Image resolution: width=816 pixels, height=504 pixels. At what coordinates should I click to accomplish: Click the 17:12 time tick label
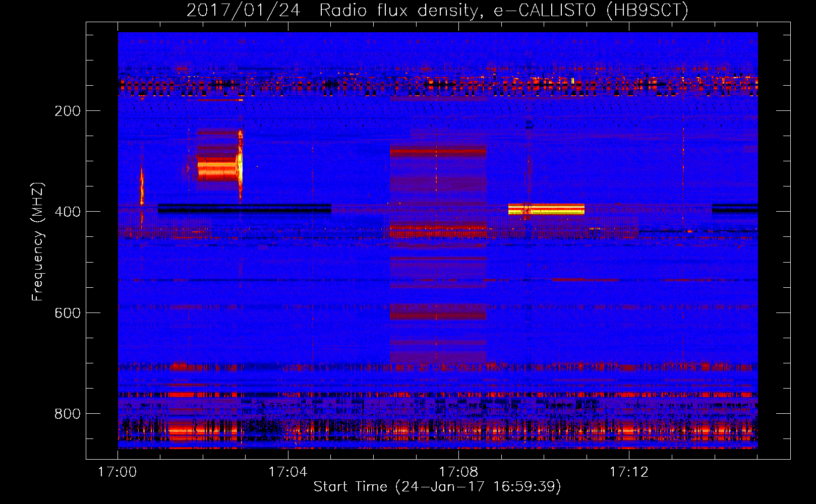click(x=629, y=472)
